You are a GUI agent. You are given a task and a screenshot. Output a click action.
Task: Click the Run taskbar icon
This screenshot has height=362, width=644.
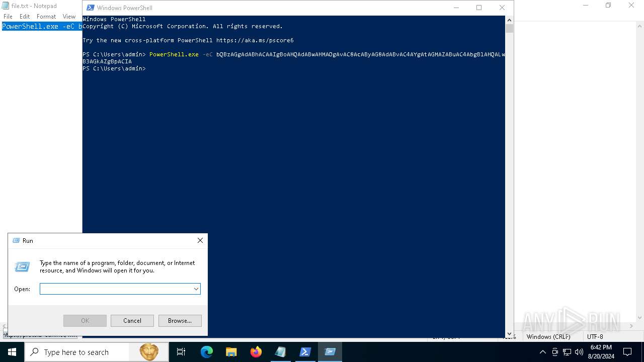(x=330, y=352)
